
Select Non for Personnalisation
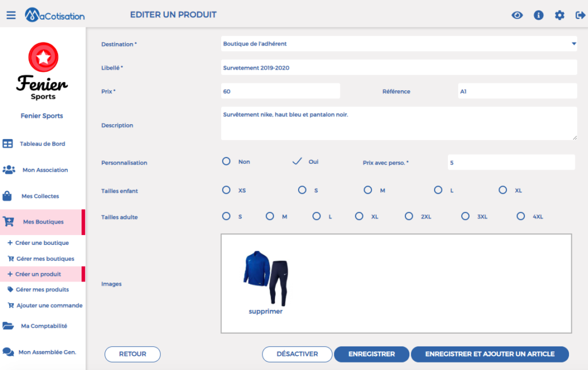(226, 161)
